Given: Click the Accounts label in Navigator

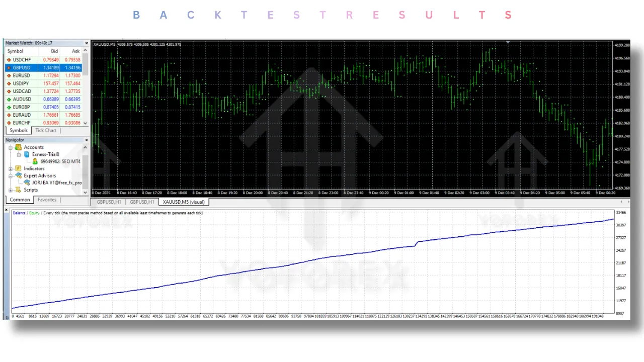Looking at the screenshot, I should (34, 147).
